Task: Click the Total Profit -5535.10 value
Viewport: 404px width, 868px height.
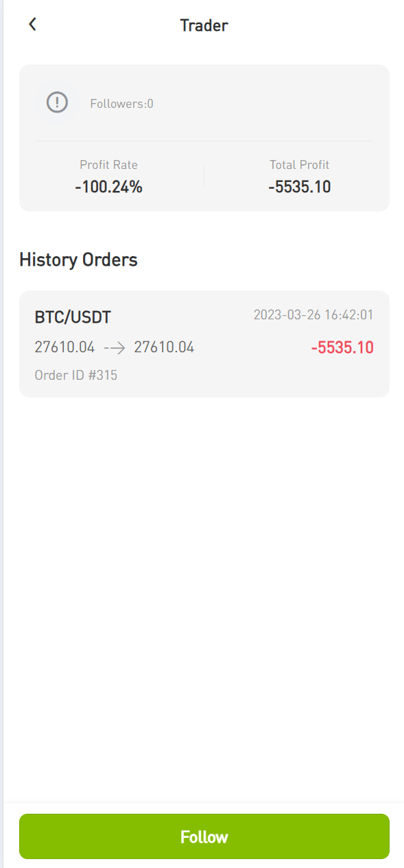Action: tap(300, 186)
